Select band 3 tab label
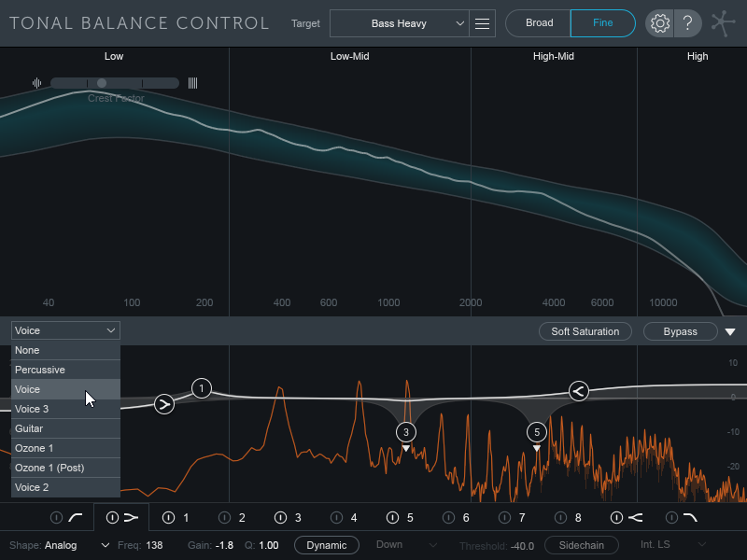Screen dimensions: 747x560 pyautogui.click(x=298, y=518)
